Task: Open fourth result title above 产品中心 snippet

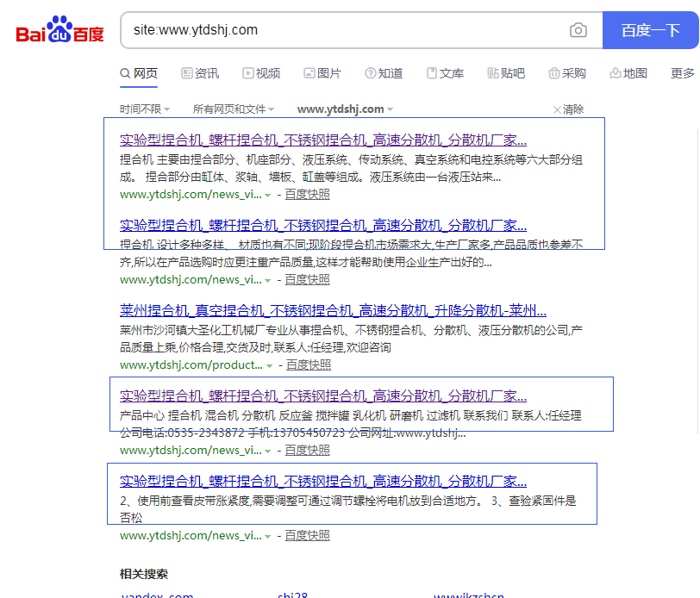Action: 323,396
